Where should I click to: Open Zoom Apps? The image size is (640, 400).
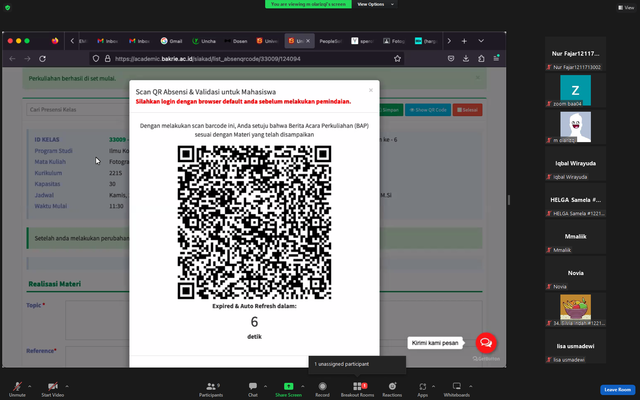click(x=422, y=389)
